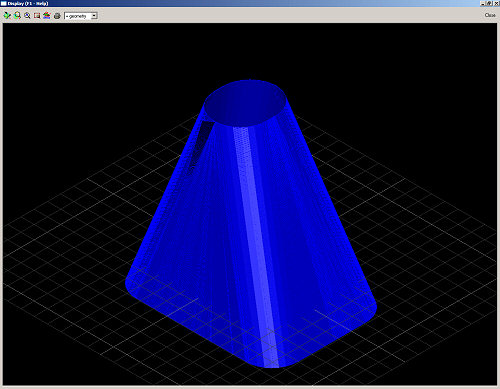Click the printer icon in toolbar

57,16
